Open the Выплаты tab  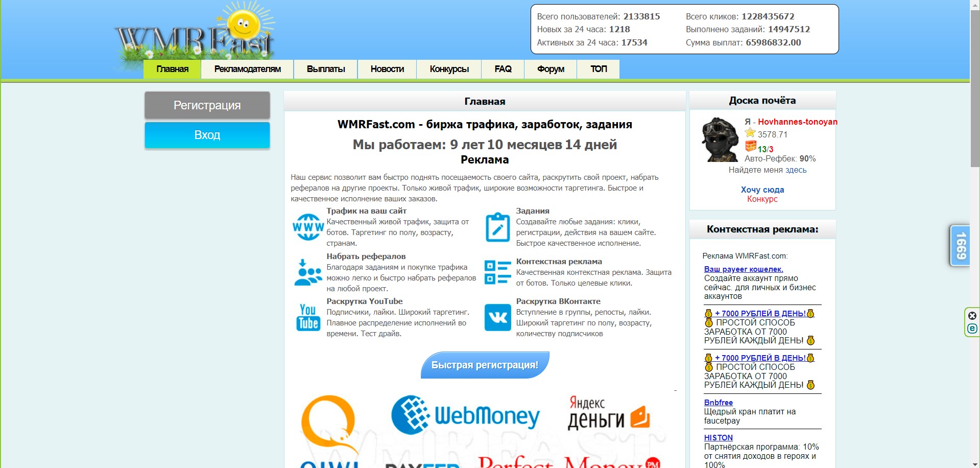pyautogui.click(x=326, y=69)
